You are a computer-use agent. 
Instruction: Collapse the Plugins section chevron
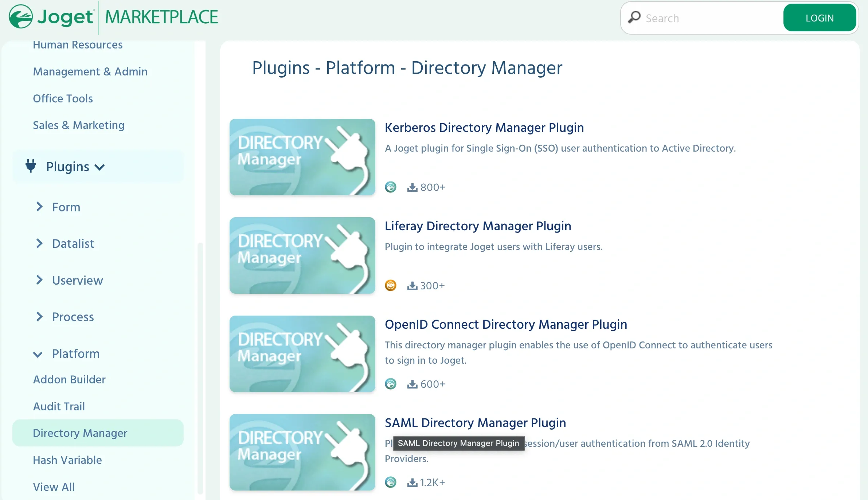pyautogui.click(x=99, y=167)
